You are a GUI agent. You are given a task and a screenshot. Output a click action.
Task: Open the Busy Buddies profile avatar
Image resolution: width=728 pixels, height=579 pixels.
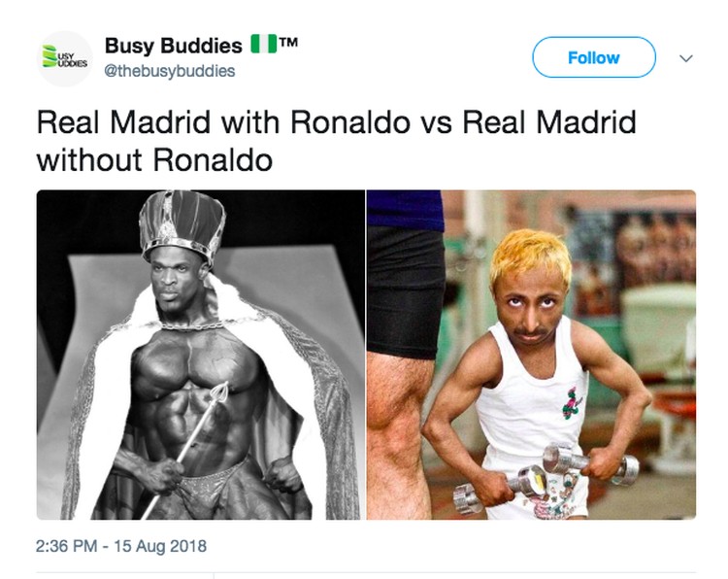[65, 58]
